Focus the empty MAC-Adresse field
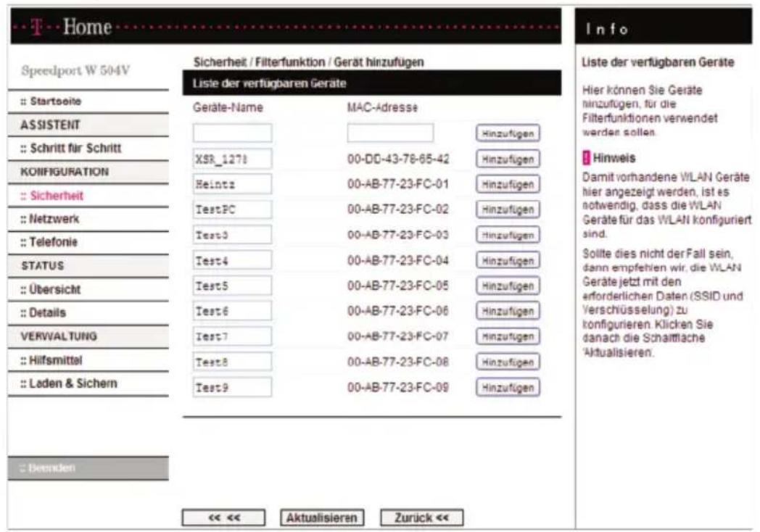760x532 pixels. [x=390, y=133]
